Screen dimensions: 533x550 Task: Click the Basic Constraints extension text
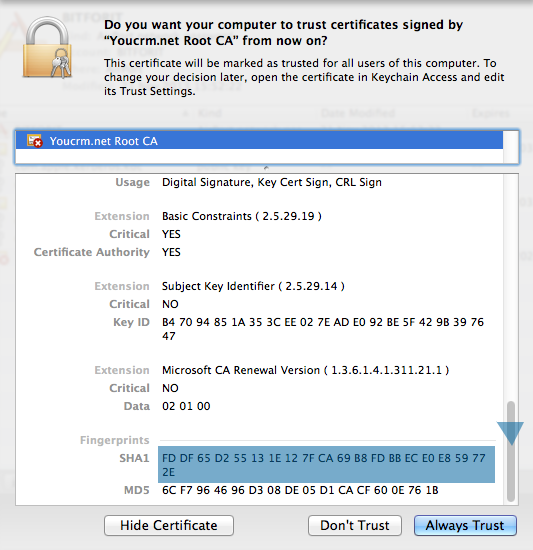[242, 216]
